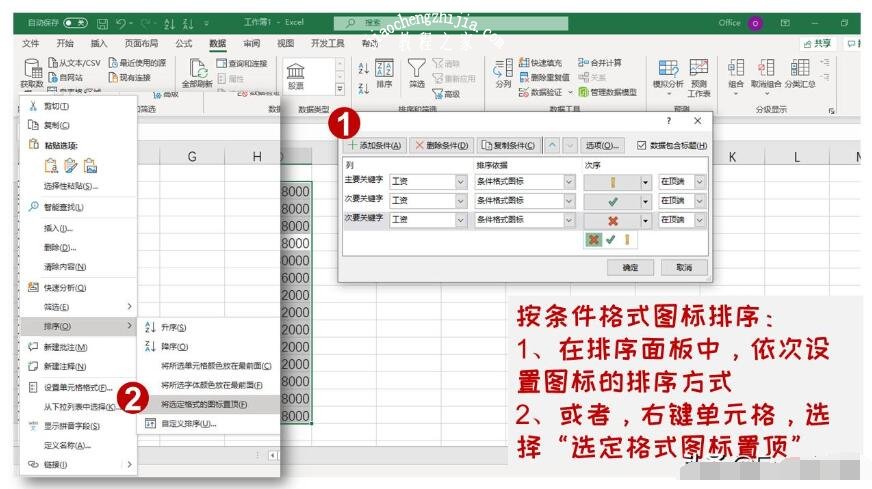872x489 pixels.
Task: Switch to the 文件 tab
Action: [31, 43]
